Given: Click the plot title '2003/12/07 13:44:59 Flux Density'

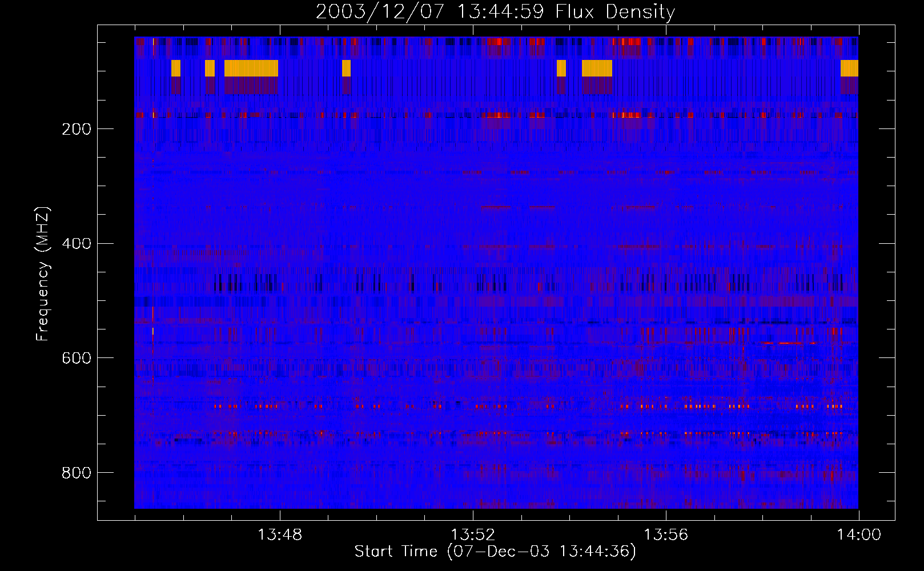Looking at the screenshot, I should [x=495, y=11].
